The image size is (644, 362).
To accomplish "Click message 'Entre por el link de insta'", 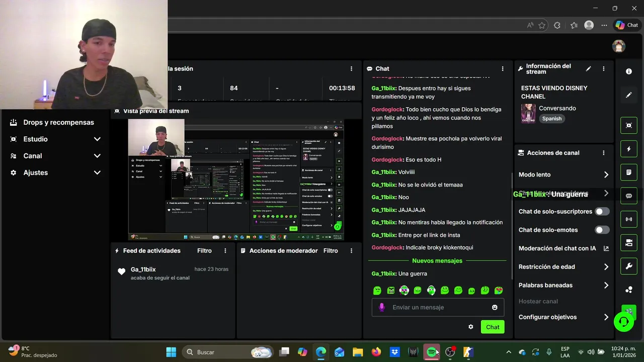I will click(416, 235).
